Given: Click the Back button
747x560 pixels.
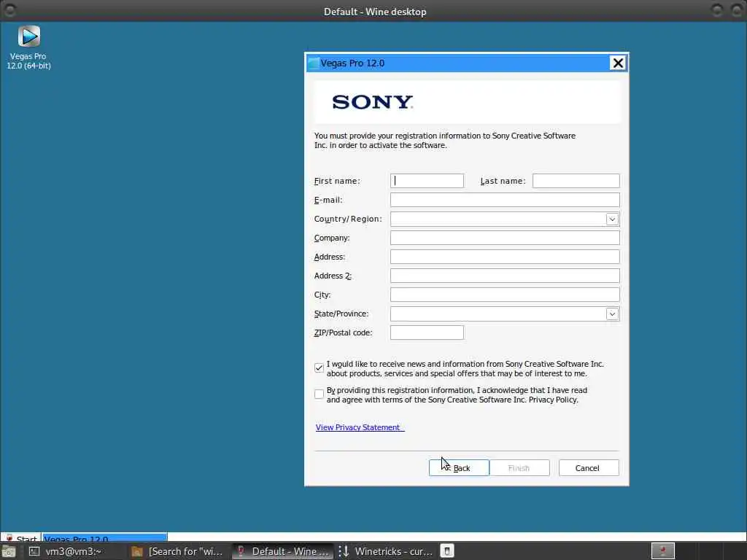Looking at the screenshot, I should [459, 467].
